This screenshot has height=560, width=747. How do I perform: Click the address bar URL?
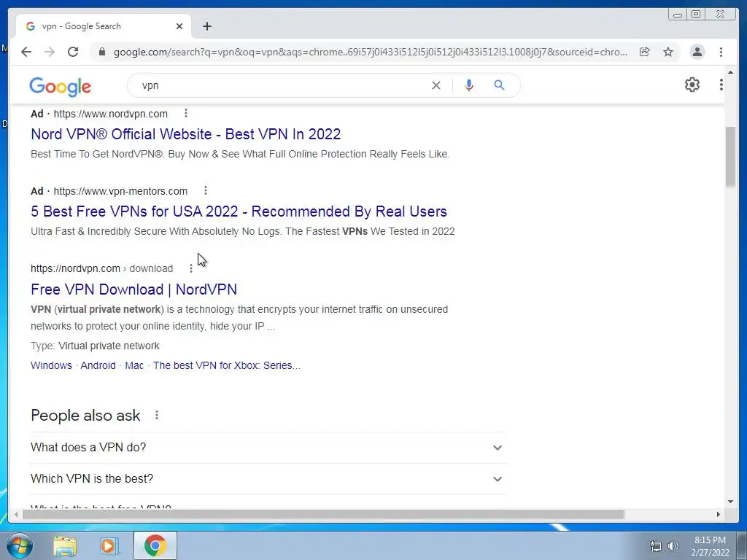(x=370, y=52)
